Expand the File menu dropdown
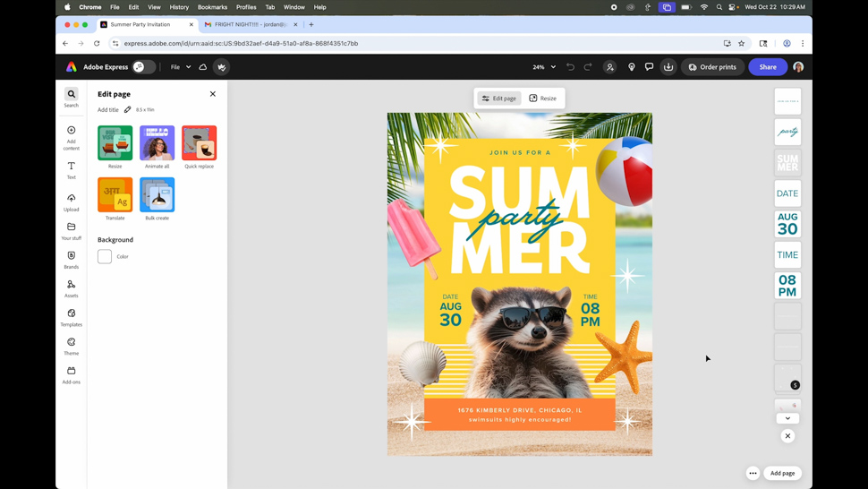 pyautogui.click(x=181, y=67)
